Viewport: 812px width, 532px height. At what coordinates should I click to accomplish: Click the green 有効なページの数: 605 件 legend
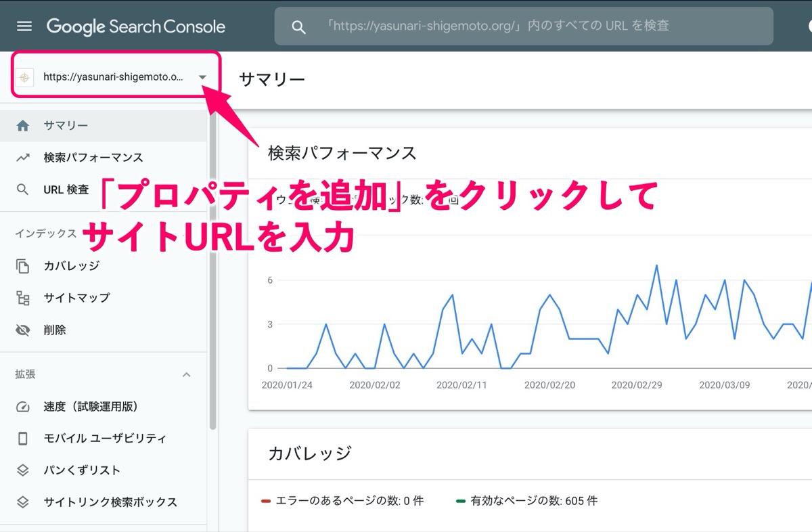pyautogui.click(x=526, y=502)
